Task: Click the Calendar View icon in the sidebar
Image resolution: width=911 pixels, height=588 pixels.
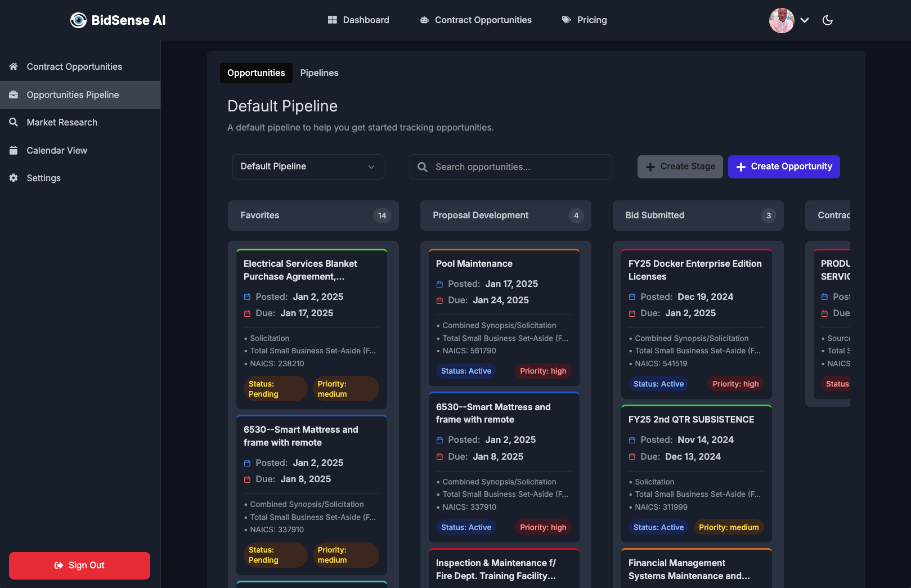Action: (x=14, y=150)
